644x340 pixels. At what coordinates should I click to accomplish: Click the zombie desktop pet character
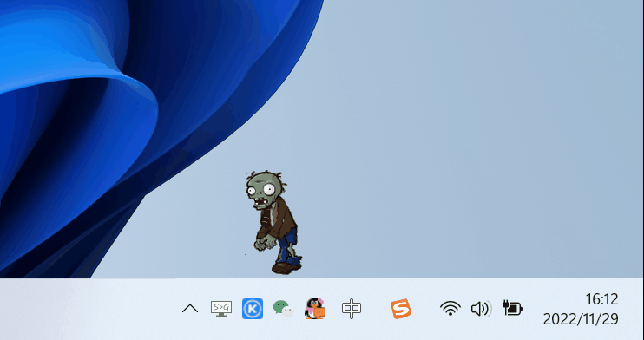coord(274,222)
